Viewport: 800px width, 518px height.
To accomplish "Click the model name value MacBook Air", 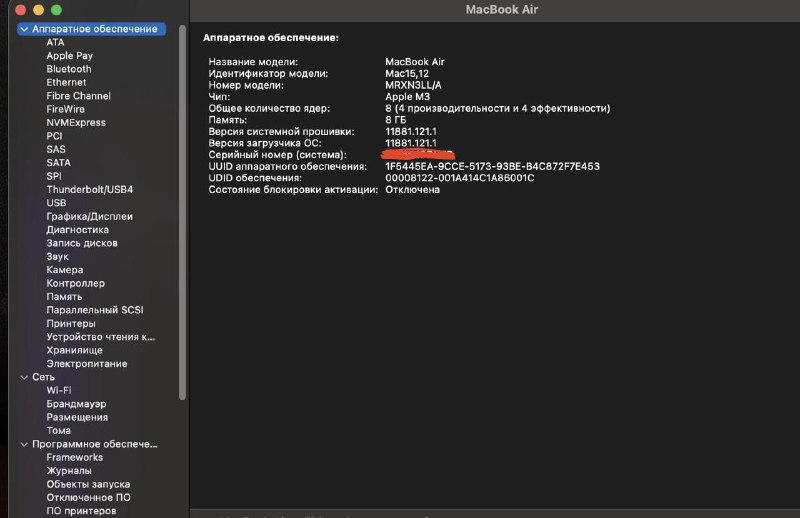I will (x=414, y=62).
